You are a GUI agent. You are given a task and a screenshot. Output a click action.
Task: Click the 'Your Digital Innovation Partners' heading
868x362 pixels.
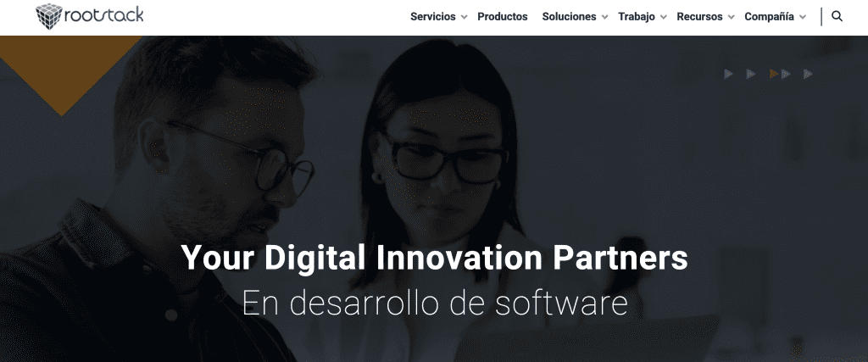[435, 258]
